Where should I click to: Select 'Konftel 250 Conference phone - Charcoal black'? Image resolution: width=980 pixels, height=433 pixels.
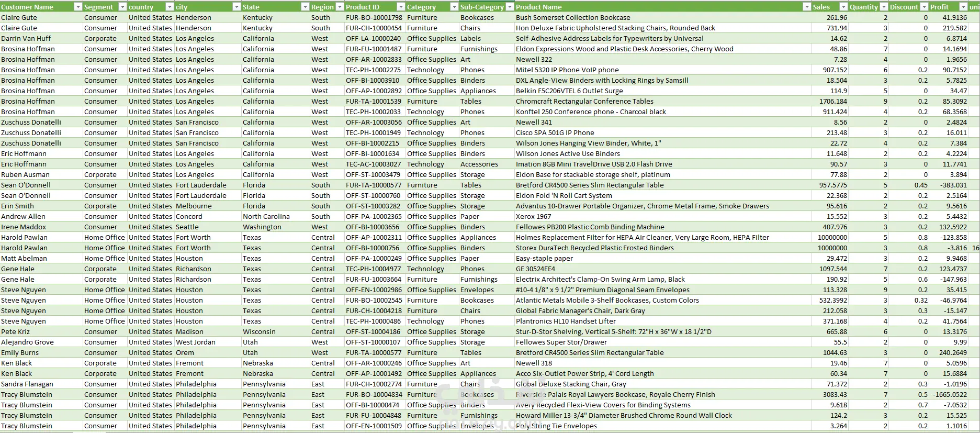(663, 112)
